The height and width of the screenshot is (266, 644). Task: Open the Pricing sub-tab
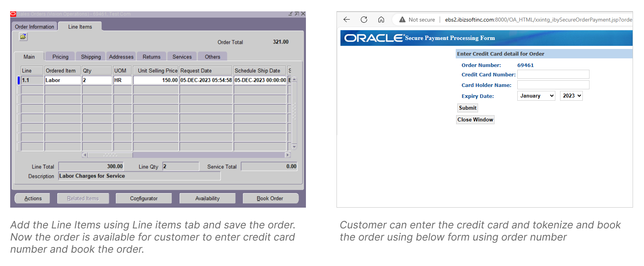tap(60, 57)
